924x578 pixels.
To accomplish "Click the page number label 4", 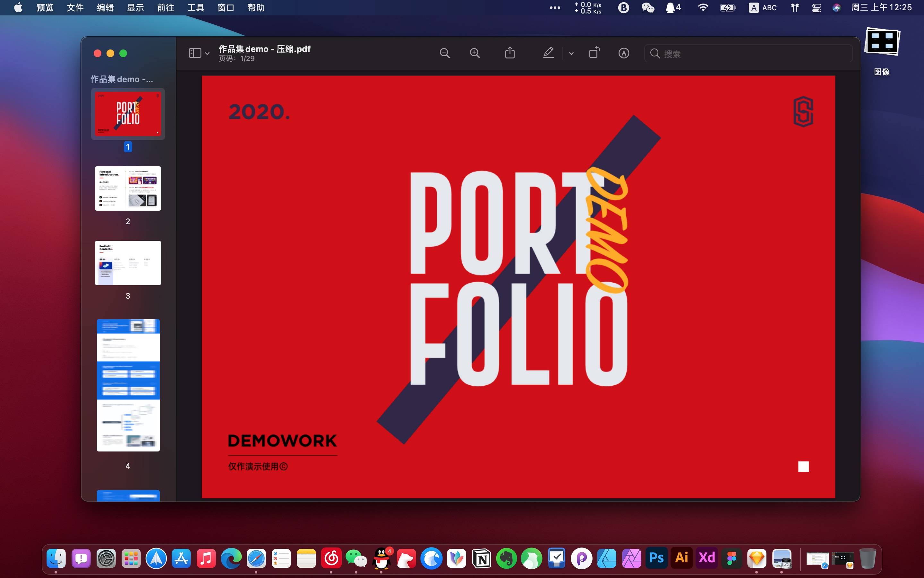I will tap(128, 466).
